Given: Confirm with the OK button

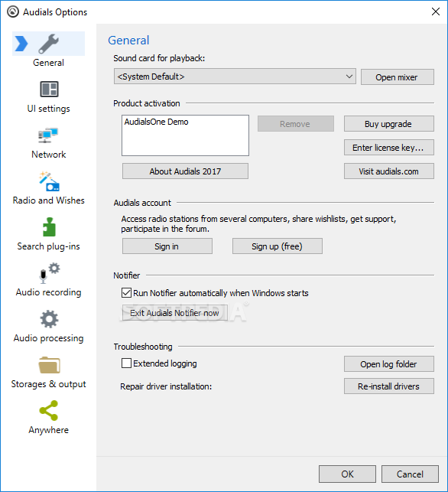Looking at the screenshot, I should 347,474.
